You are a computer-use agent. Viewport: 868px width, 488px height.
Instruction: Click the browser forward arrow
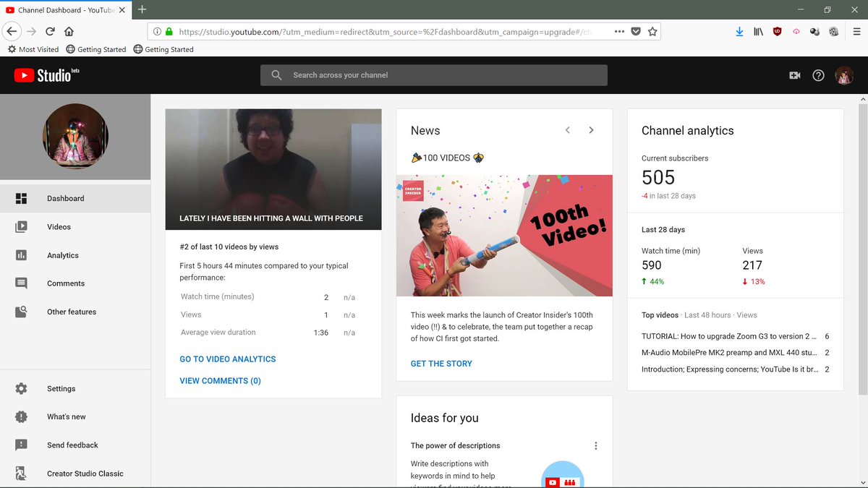31,31
